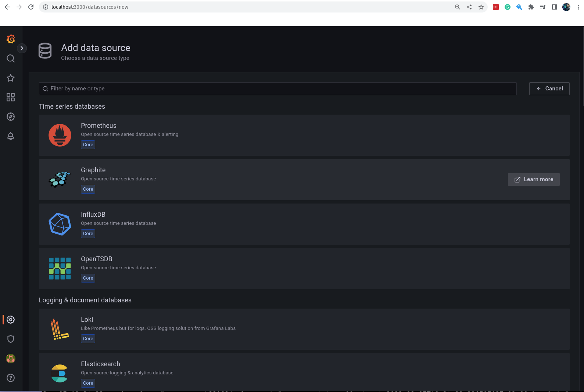
Task: Click Choose a data source type subtitle
Action: click(95, 58)
